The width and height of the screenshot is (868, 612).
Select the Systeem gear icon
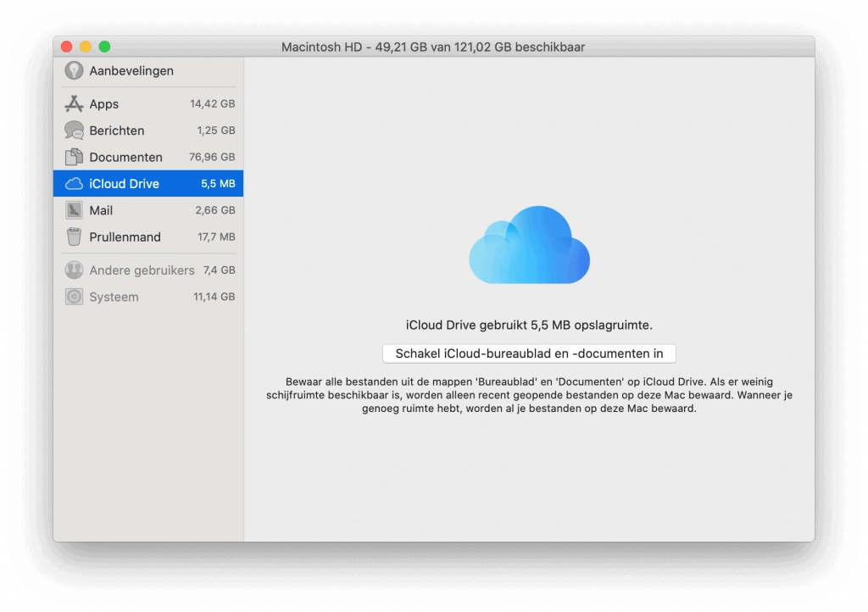click(74, 297)
